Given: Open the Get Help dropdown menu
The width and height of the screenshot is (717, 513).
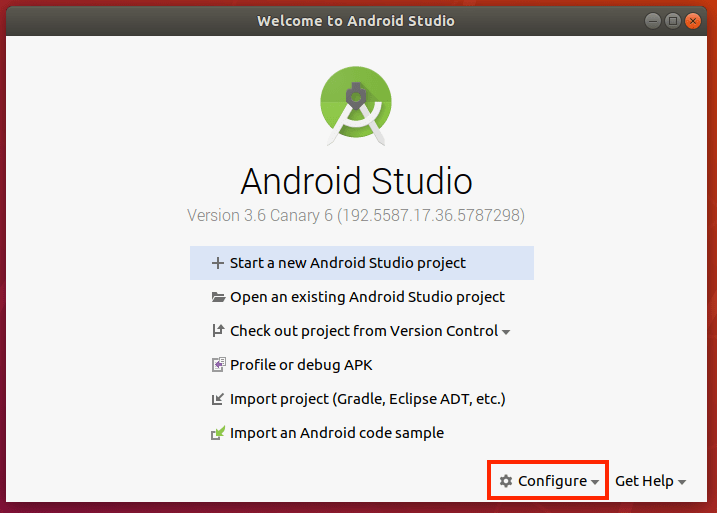Looking at the screenshot, I should point(650,481).
